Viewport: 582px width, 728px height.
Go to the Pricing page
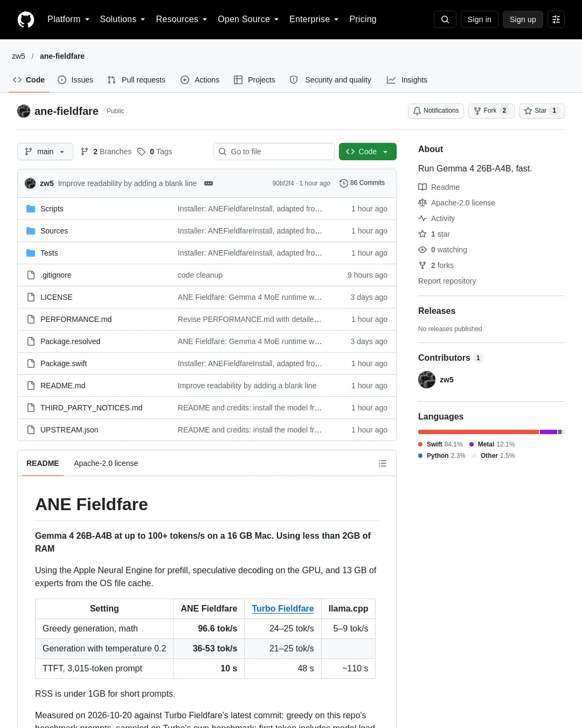[363, 19]
